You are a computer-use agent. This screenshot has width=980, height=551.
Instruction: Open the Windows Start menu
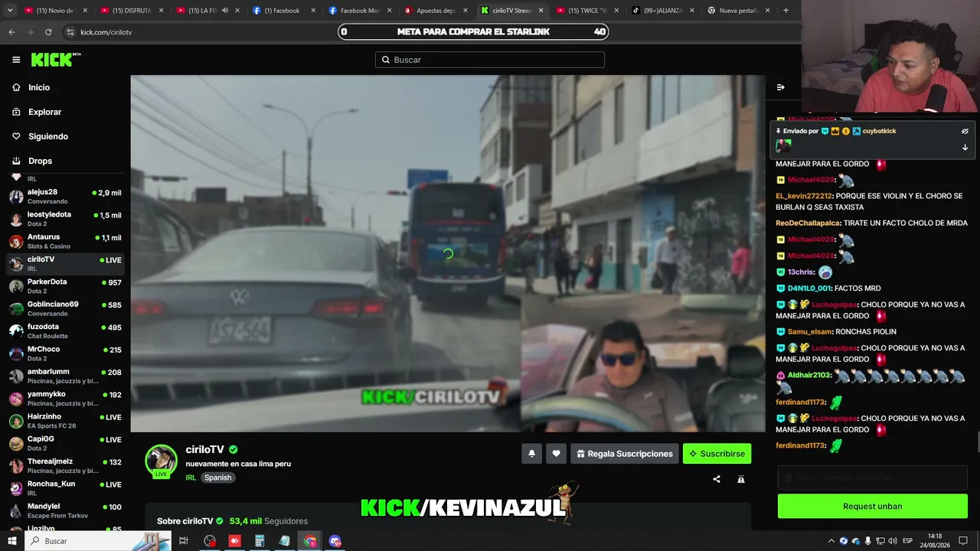click(11, 541)
